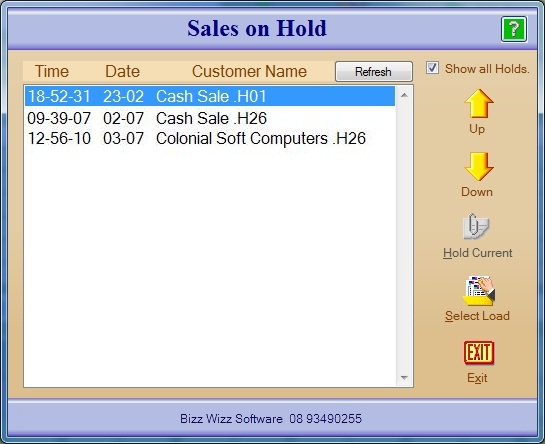Click the Customer Name column header
Viewport: 545px width, 444px height.
pos(249,71)
